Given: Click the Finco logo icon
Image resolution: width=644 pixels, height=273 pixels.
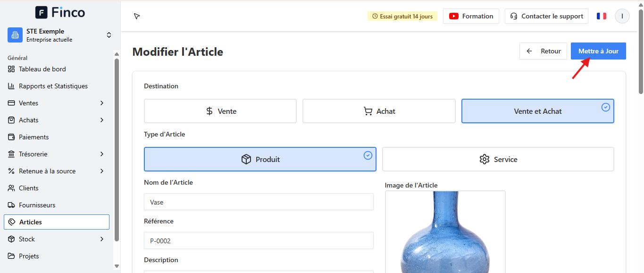Looking at the screenshot, I should 42,12.
